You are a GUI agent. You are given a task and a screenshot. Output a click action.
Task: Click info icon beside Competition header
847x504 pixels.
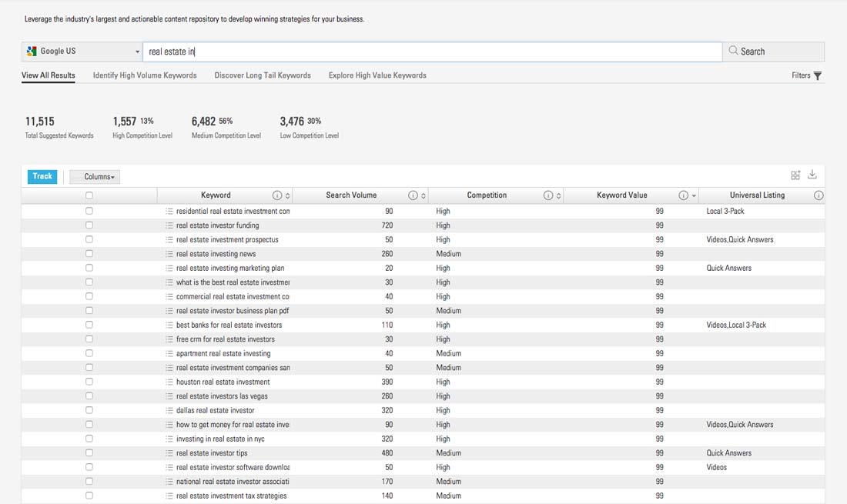pyautogui.click(x=548, y=195)
